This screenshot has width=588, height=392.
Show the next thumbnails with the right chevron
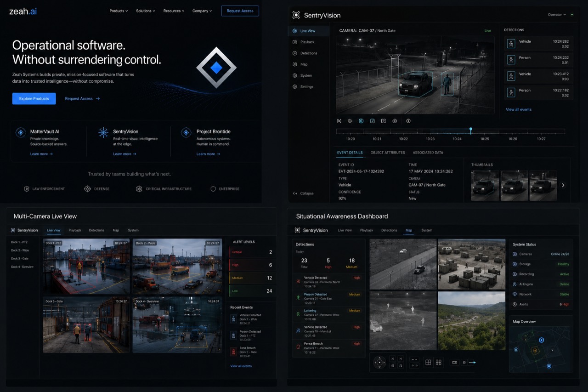coord(563,185)
